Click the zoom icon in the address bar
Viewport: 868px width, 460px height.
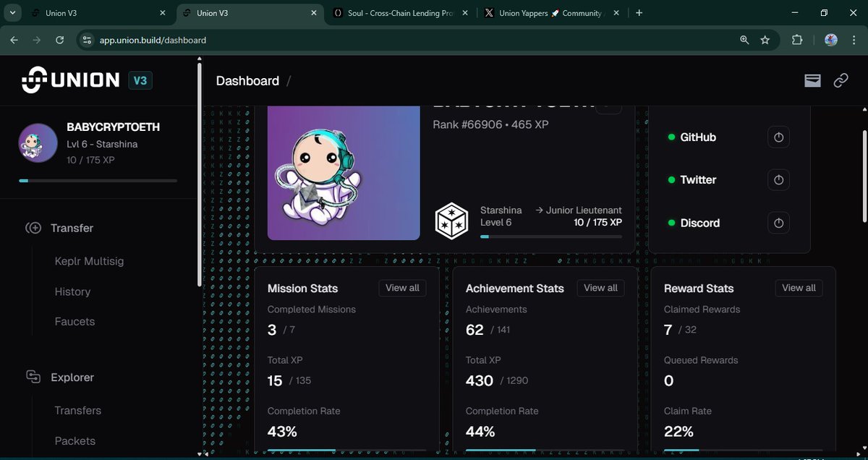click(744, 40)
